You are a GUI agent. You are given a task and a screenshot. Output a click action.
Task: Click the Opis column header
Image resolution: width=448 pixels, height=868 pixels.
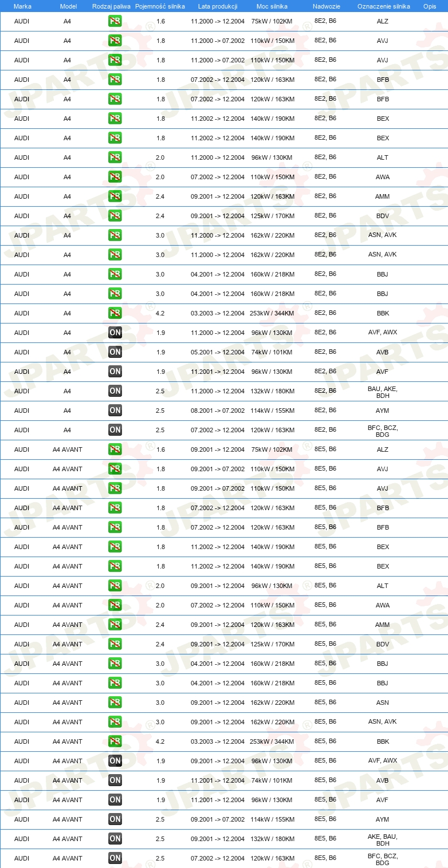coord(429,6)
